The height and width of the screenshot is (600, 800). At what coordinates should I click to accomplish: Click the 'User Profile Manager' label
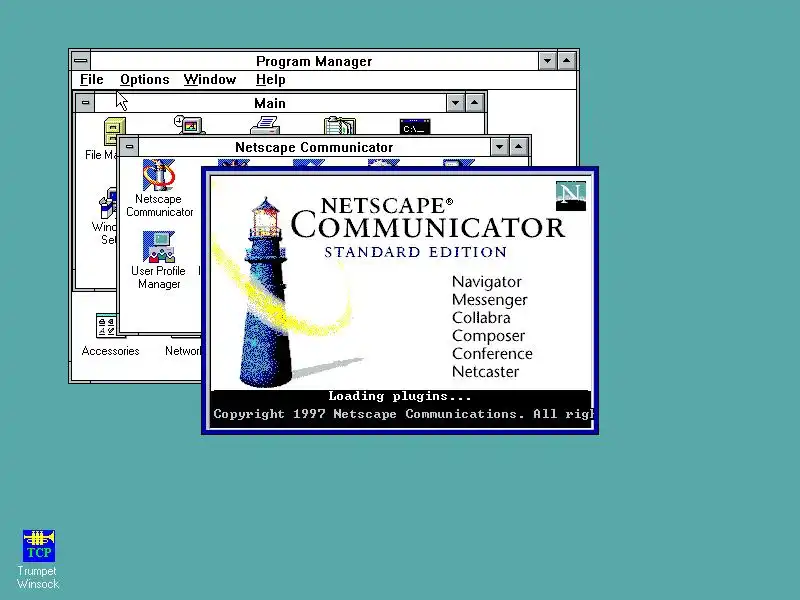[158, 277]
